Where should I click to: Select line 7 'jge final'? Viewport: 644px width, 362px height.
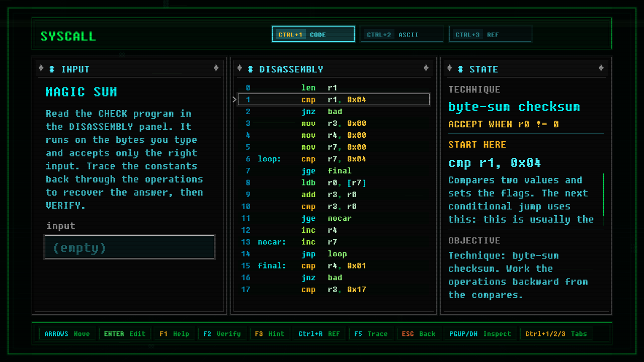pyautogui.click(x=334, y=171)
